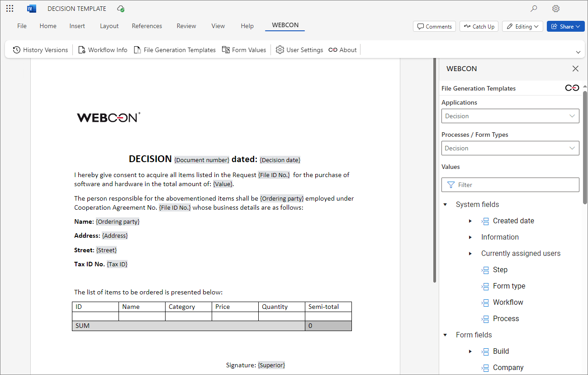Open the Microsoft 365 app launcher grid
588x375 pixels.
(x=10, y=9)
